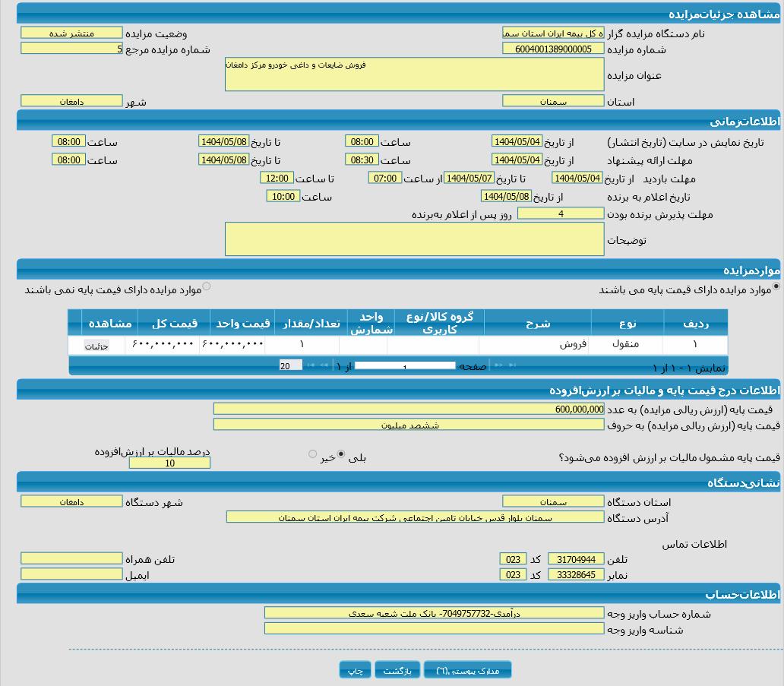Select 'موارد مزایده دارای قیمت پایه می باشند' option
Image resolution: width=784 pixels, height=686 pixels.
coord(776,287)
